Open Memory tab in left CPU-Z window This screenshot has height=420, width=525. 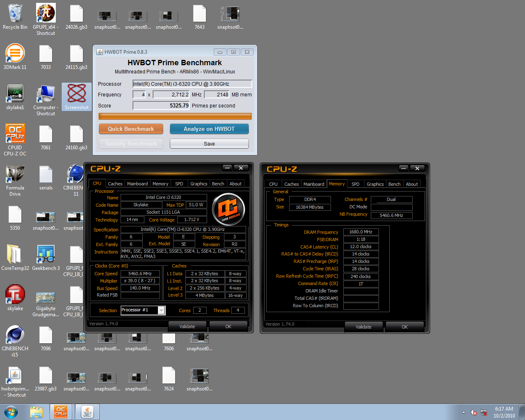[160, 184]
